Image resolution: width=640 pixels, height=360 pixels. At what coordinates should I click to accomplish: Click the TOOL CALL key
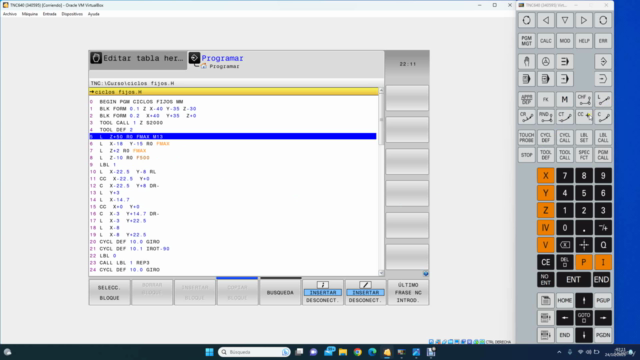coord(565,155)
